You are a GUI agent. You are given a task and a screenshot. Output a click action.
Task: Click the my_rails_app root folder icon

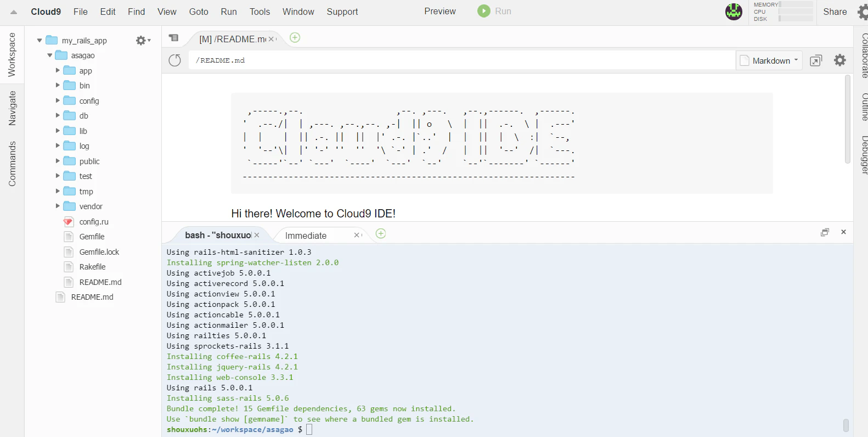click(x=52, y=40)
